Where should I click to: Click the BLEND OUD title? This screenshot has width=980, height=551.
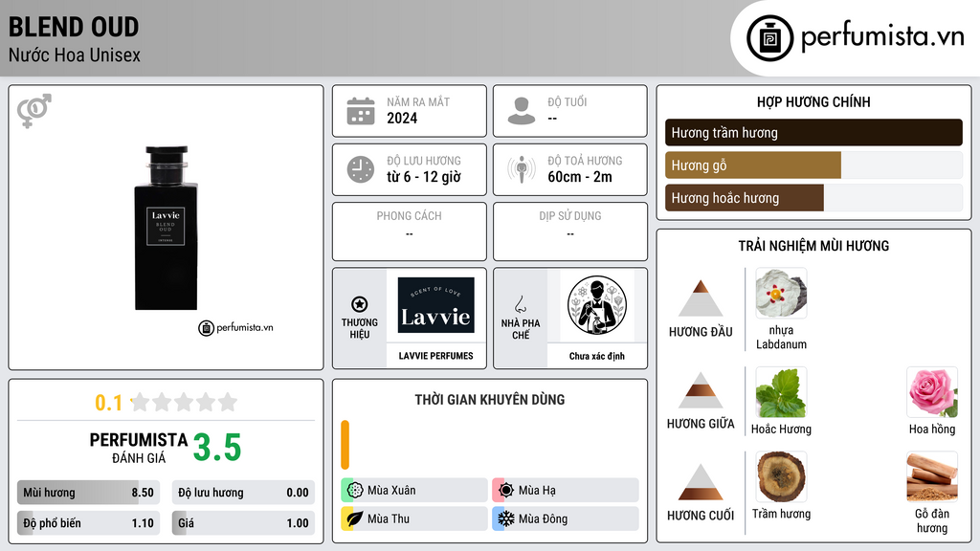(73, 27)
